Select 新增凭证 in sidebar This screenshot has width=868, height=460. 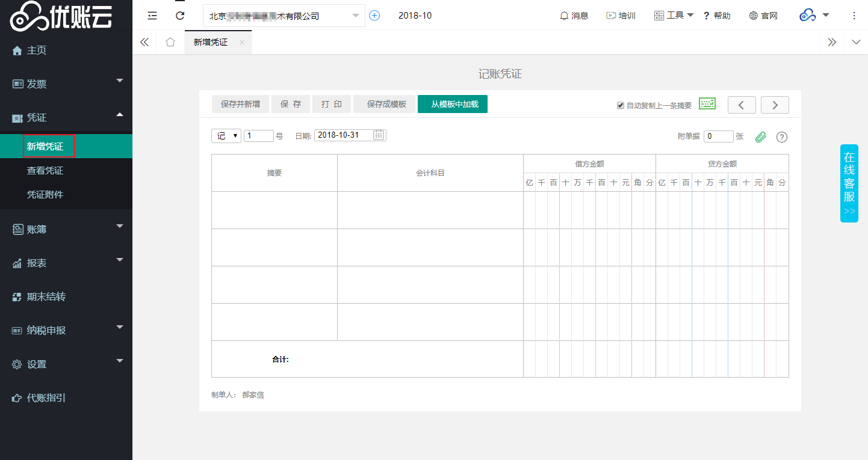click(66, 146)
